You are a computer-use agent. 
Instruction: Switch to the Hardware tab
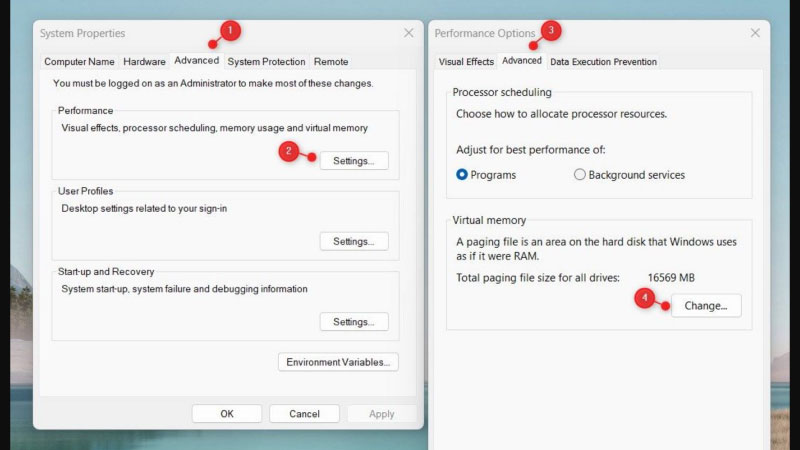point(145,62)
